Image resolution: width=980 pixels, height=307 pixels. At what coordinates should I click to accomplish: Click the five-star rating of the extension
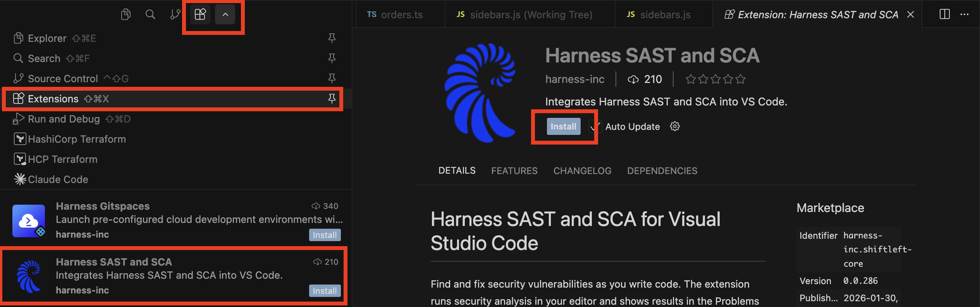[x=715, y=79]
